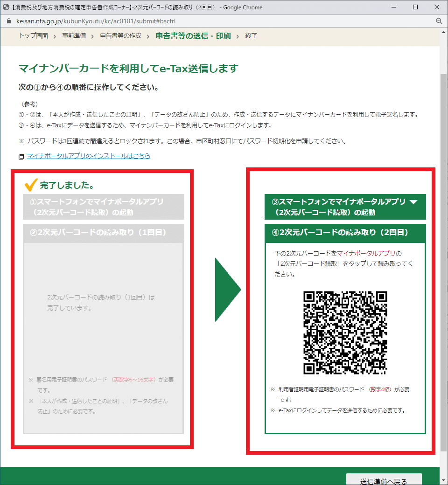
Task: Click the （数字4桁） password note
Action: pyautogui.click(x=380, y=389)
